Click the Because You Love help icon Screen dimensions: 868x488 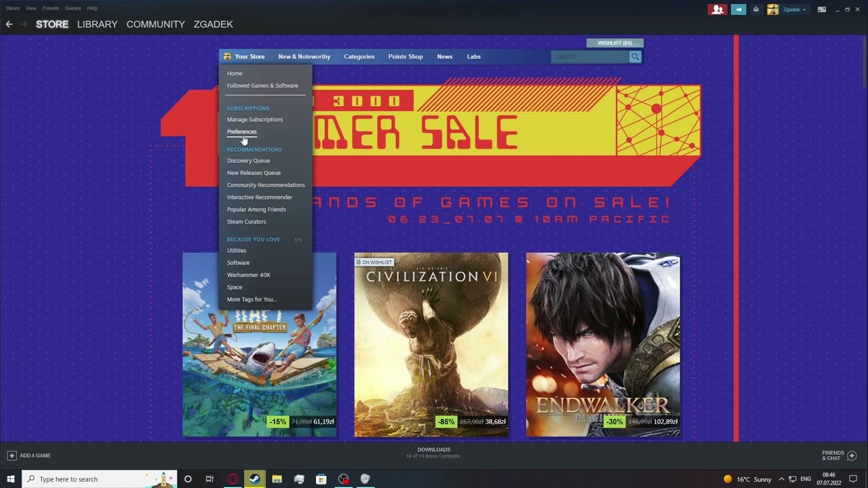[x=298, y=239]
